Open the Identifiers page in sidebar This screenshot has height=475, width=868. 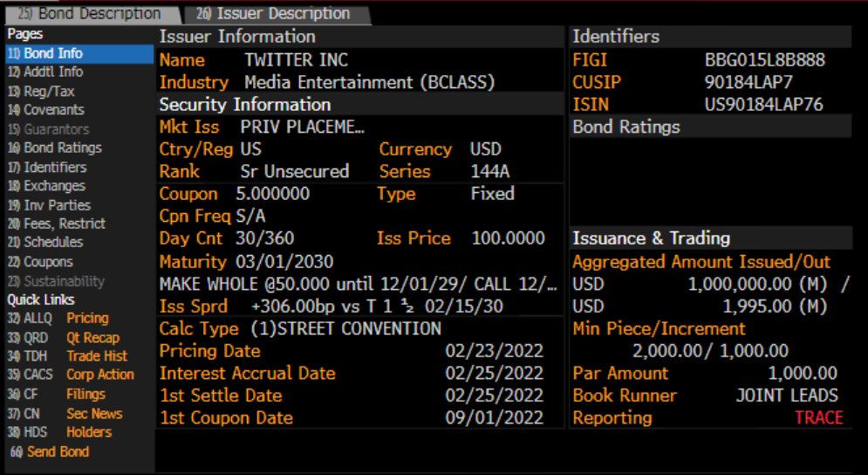tap(47, 167)
